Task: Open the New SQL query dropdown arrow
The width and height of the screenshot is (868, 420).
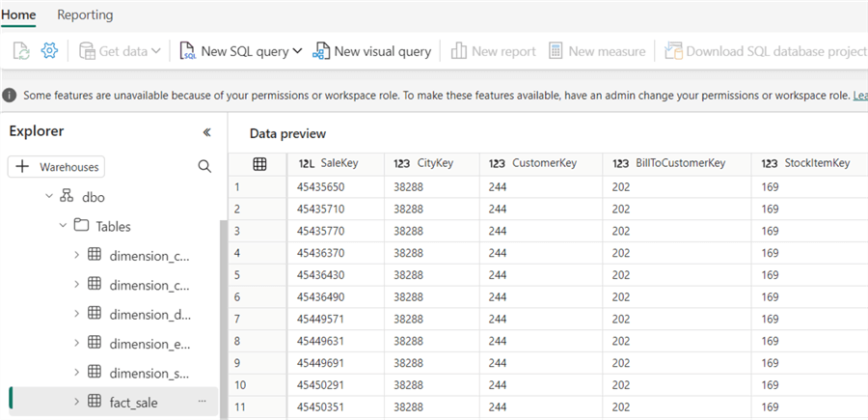Action: tap(297, 51)
